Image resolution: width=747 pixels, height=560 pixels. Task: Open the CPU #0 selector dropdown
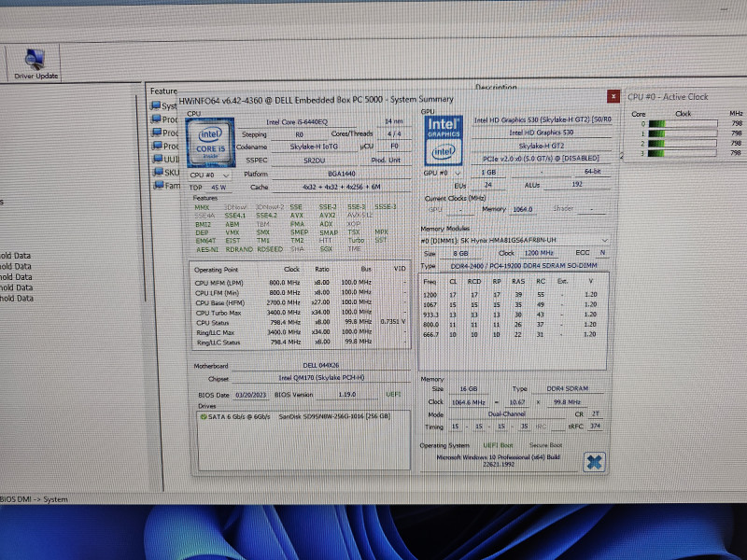click(x=209, y=175)
